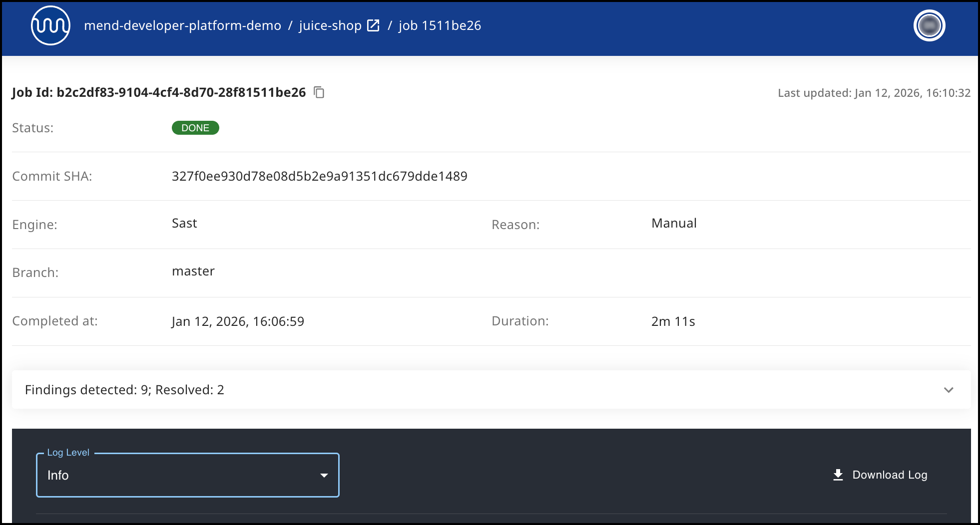This screenshot has height=525, width=980.
Task: Click the Commit SHA hash value
Action: [319, 176]
